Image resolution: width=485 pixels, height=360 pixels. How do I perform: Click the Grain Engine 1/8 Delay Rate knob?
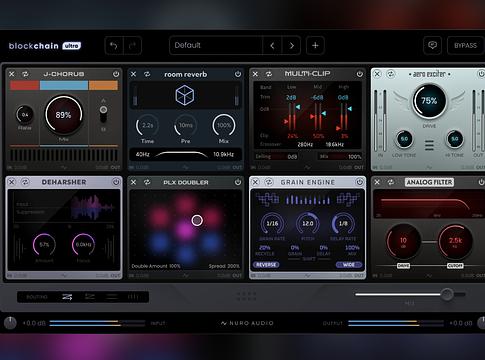[343, 224]
